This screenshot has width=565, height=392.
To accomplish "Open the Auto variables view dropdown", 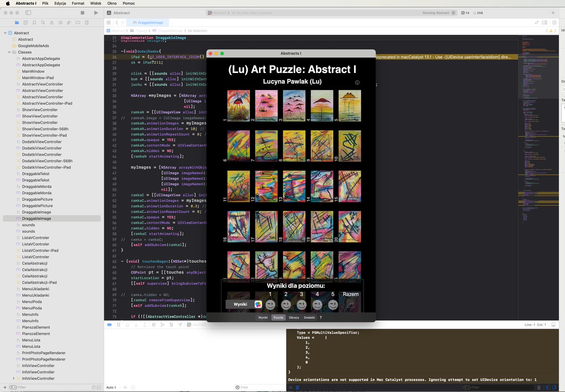I will click(x=111, y=387).
